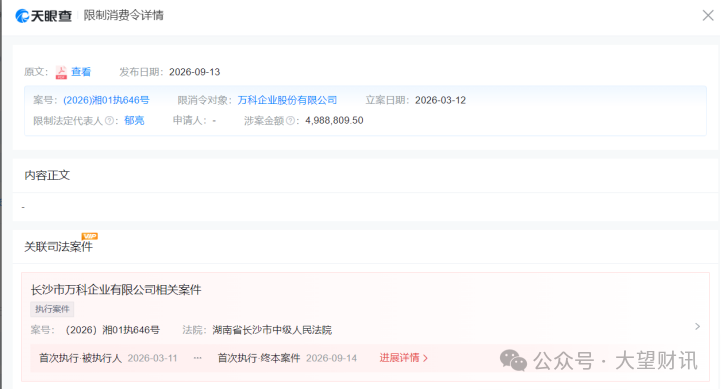The image size is (721, 390).
Task: Expand the related case card chevron
Action: 698,326
